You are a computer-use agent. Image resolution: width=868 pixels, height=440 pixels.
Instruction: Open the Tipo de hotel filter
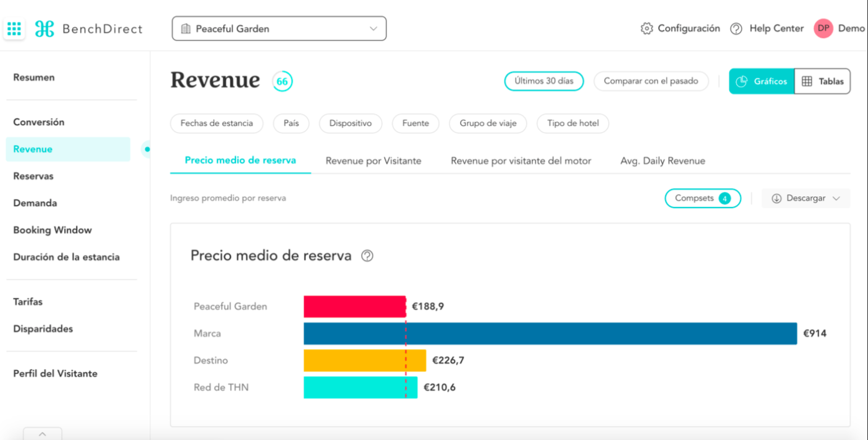573,123
